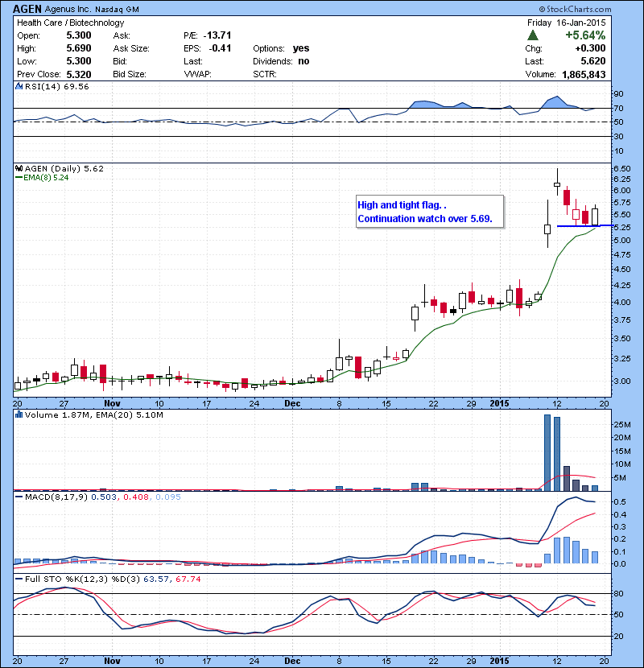Click the AGEN (Daily) 5.62 chart label
The width and height of the screenshot is (644, 668).
click(64, 169)
